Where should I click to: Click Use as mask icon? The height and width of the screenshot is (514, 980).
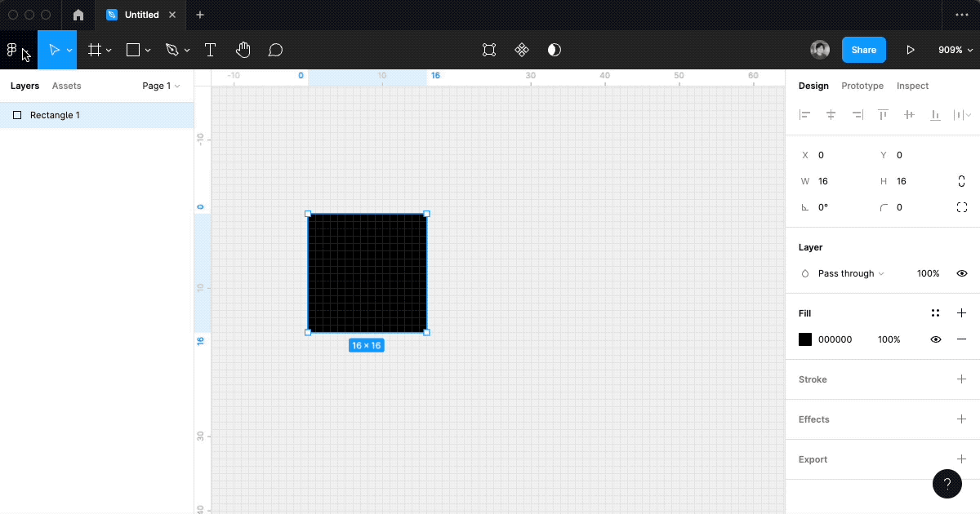coord(555,50)
